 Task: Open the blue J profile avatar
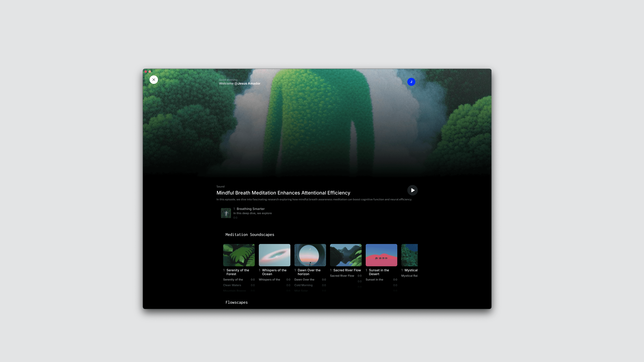tap(411, 82)
